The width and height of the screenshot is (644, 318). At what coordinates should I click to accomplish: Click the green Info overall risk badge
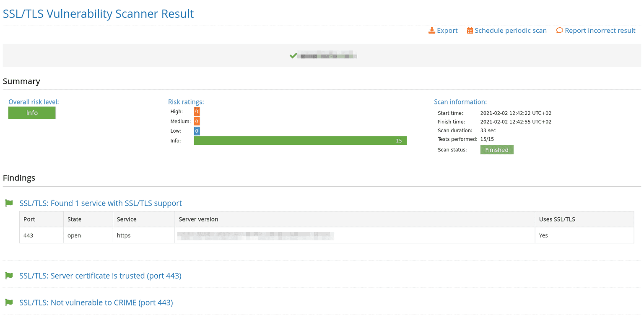click(x=32, y=112)
